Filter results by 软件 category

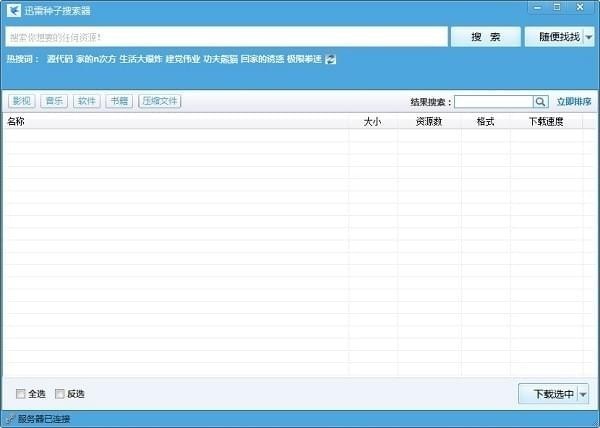(86, 101)
